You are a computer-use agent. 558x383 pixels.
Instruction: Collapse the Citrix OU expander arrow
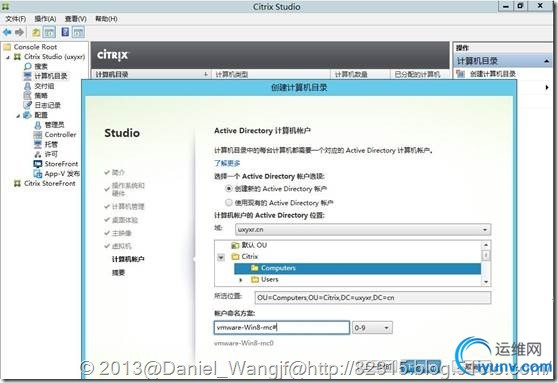221,257
